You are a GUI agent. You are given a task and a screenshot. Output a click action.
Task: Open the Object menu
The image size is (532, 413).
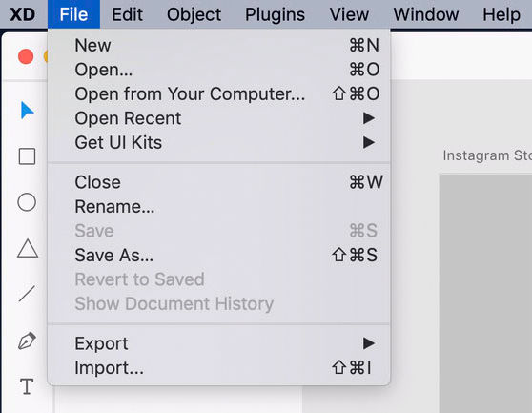(x=194, y=14)
